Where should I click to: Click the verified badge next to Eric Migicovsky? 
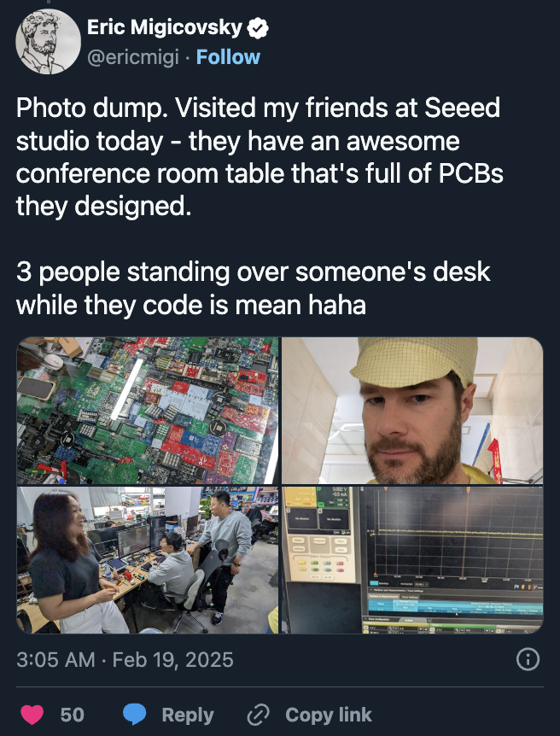point(258,28)
